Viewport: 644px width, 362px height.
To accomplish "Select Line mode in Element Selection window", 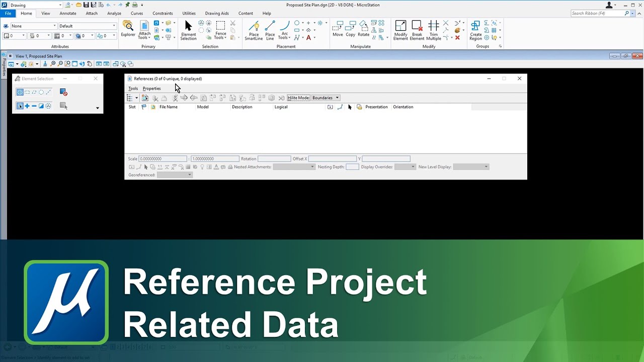I will [x=48, y=92].
